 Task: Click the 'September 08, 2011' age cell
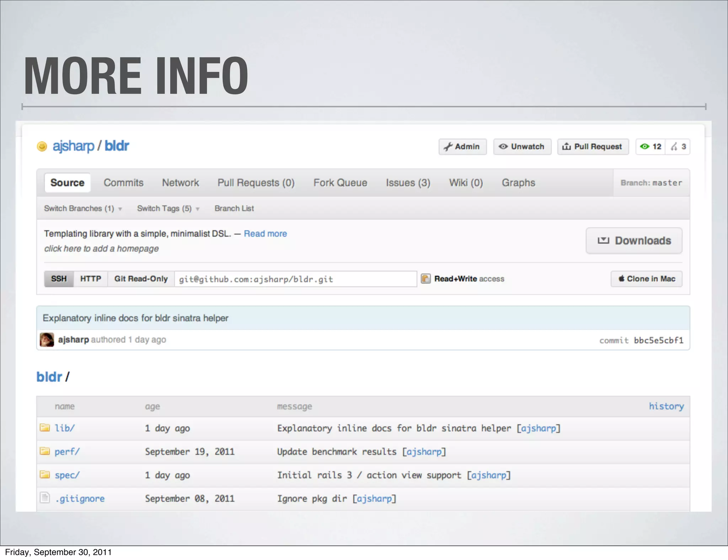189,499
